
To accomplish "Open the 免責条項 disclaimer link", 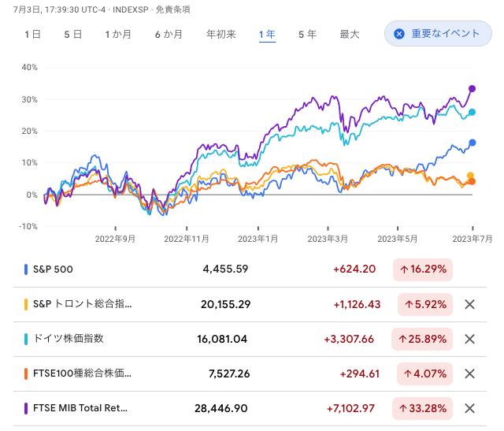I will [x=173, y=9].
